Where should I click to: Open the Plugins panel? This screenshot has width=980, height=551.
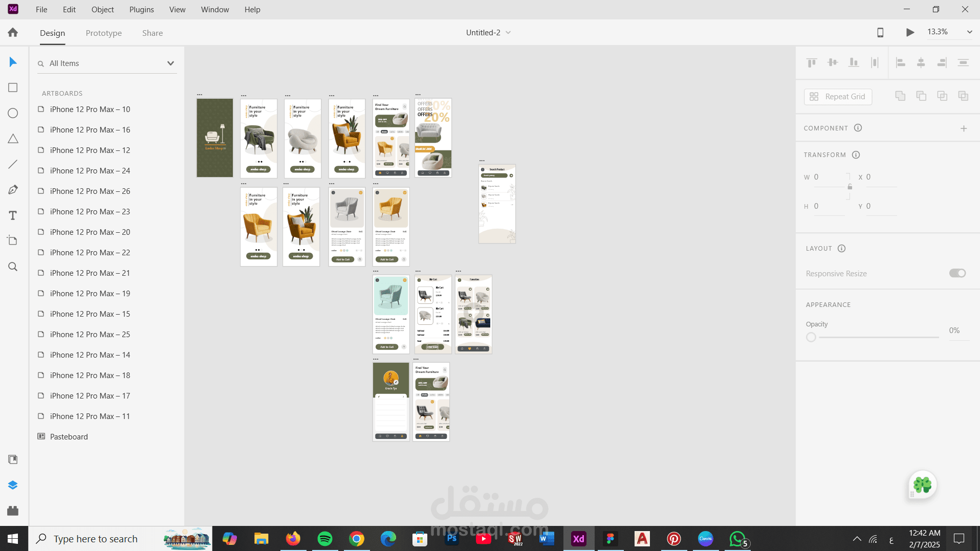point(13,511)
